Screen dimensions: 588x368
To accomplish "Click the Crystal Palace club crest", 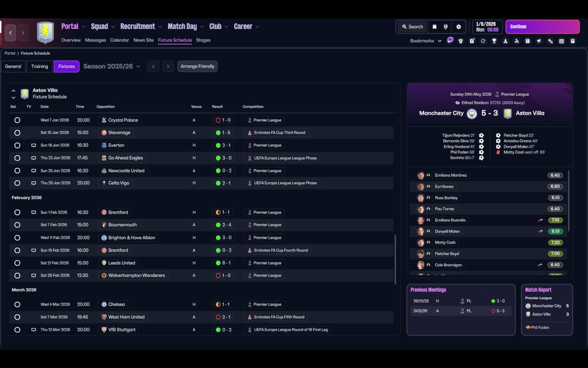I will point(104,120).
